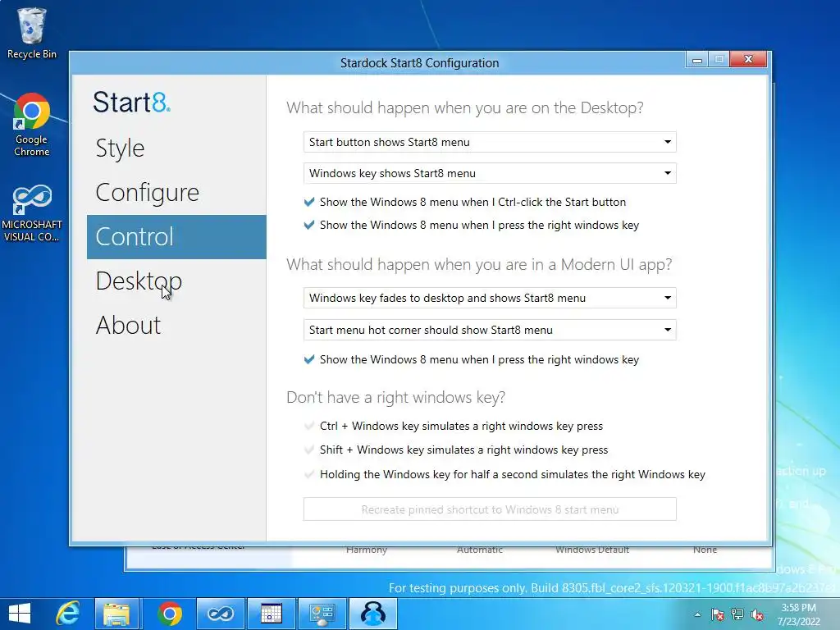840x630 pixels.
Task: Open the infinity-logo app on the taskbar
Action: point(221,614)
